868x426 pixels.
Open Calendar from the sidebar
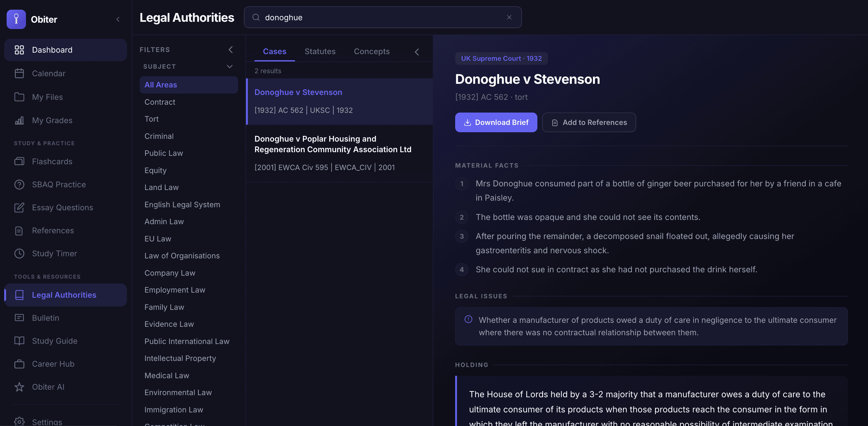[x=66, y=74]
